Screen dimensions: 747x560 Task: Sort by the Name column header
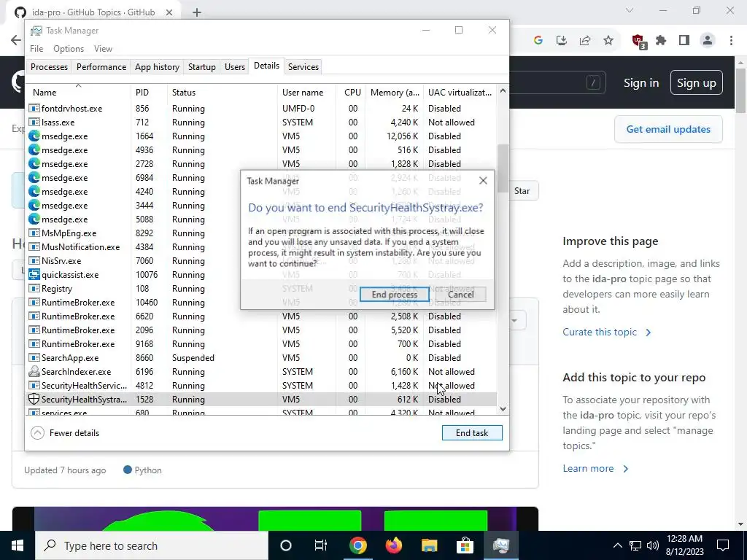pos(78,93)
